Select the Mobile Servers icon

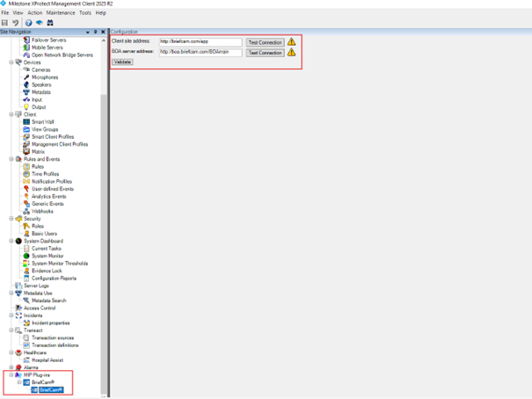pos(26,47)
